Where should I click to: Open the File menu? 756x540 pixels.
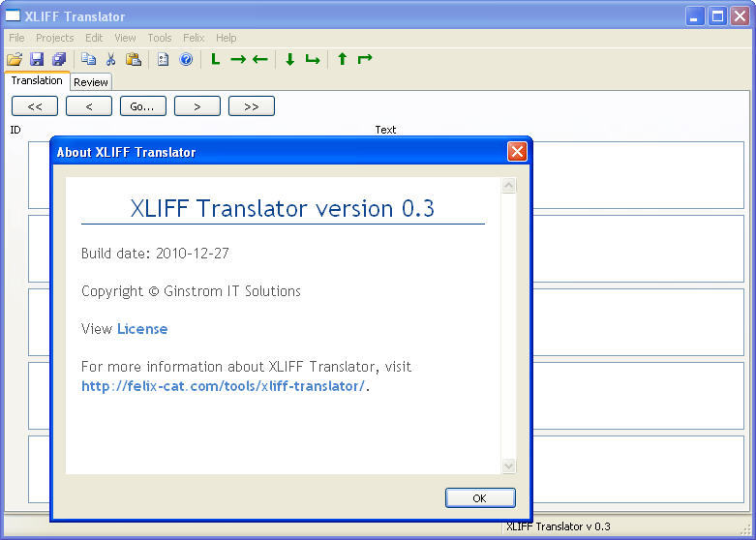[x=16, y=38]
